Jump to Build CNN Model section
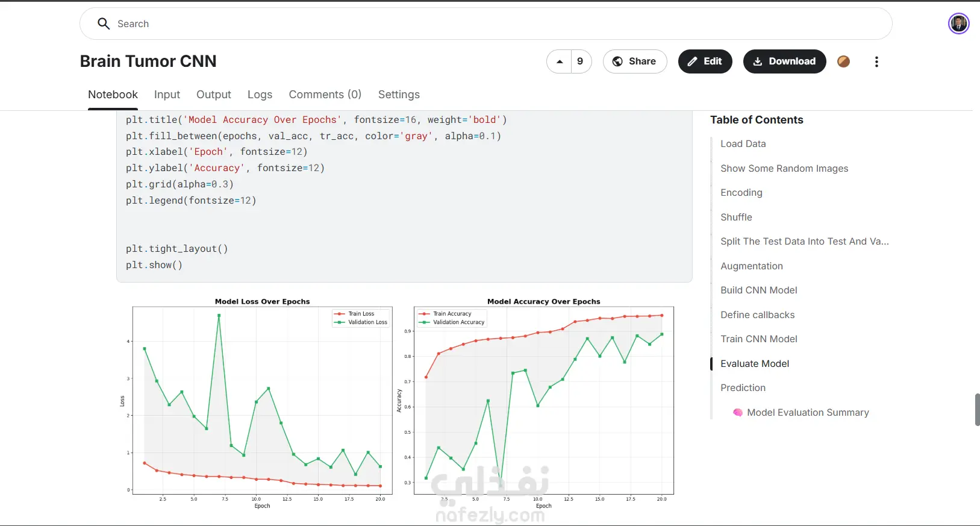The height and width of the screenshot is (526, 980). (758, 290)
